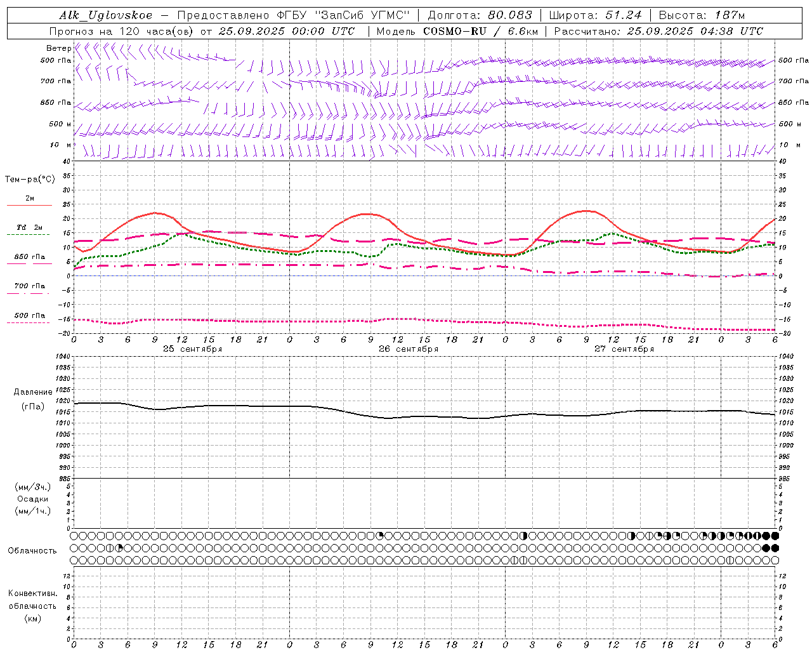Click the dashed line sample under Td 2м
812x650 pixels.
(28, 234)
